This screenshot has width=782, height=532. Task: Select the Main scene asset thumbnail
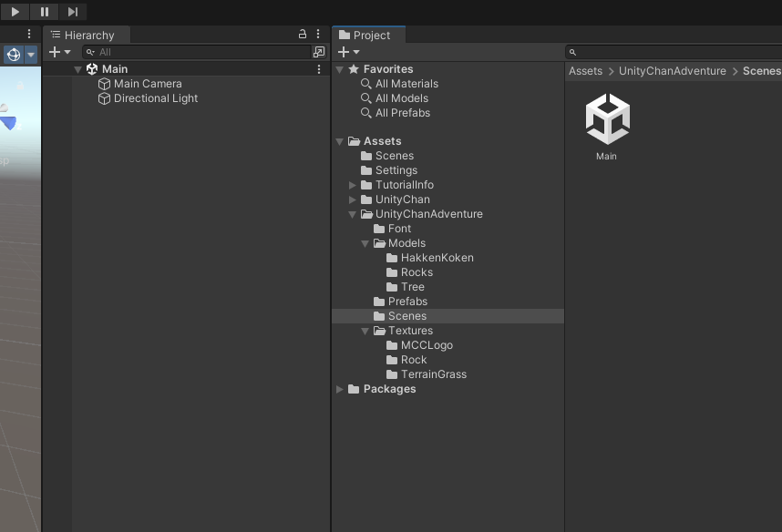(607, 119)
